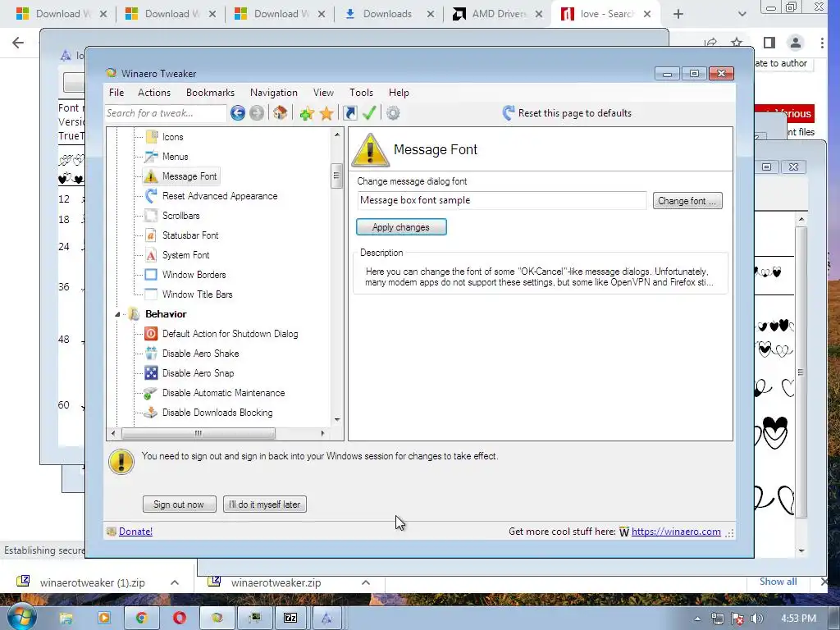Open the Windows Start button

(x=21, y=618)
